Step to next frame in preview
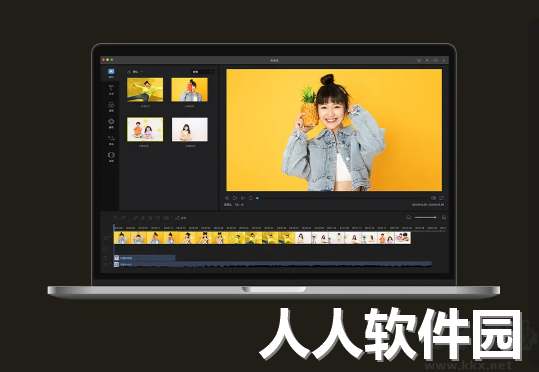Image resolution: width=539 pixels, height=372 pixels. coord(243,198)
